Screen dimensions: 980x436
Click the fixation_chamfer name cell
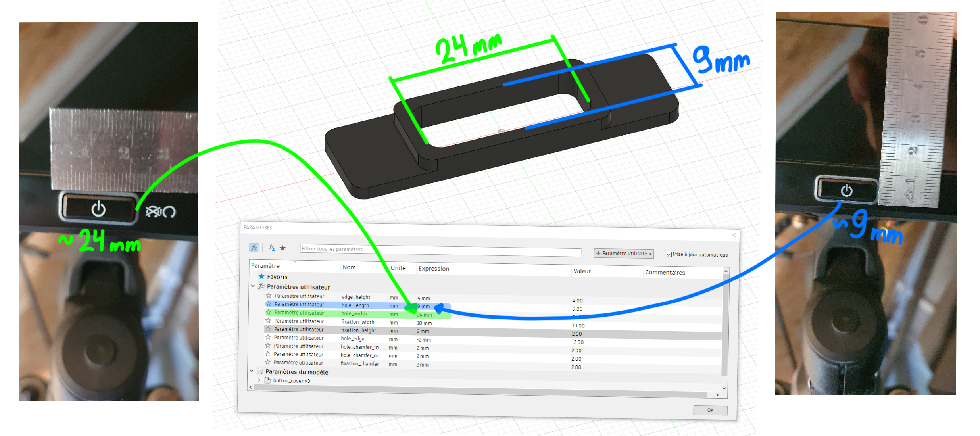point(359,363)
